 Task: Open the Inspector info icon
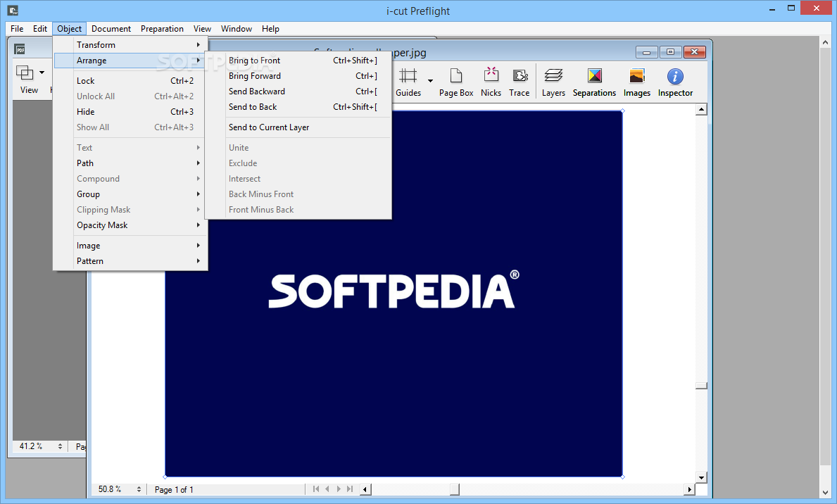click(x=675, y=76)
